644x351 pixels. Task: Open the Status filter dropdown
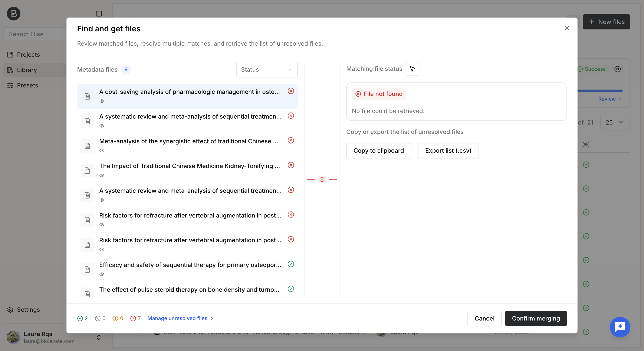point(267,70)
